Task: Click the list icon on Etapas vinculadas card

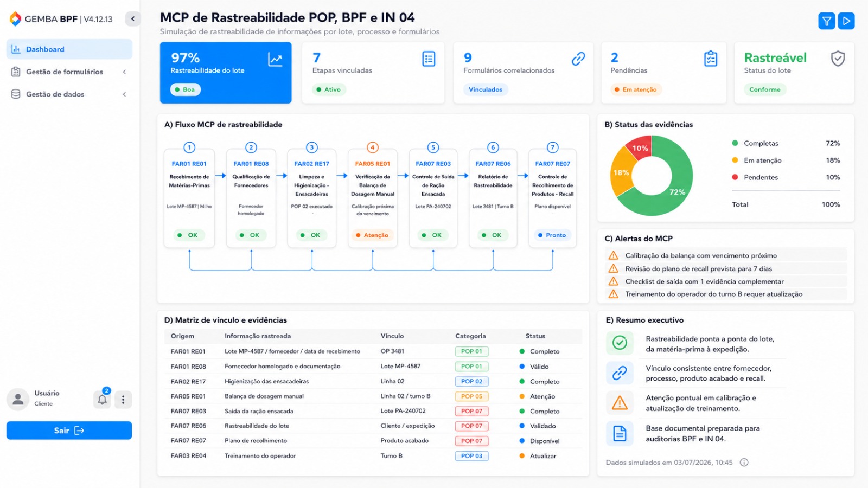Action: pyautogui.click(x=429, y=59)
